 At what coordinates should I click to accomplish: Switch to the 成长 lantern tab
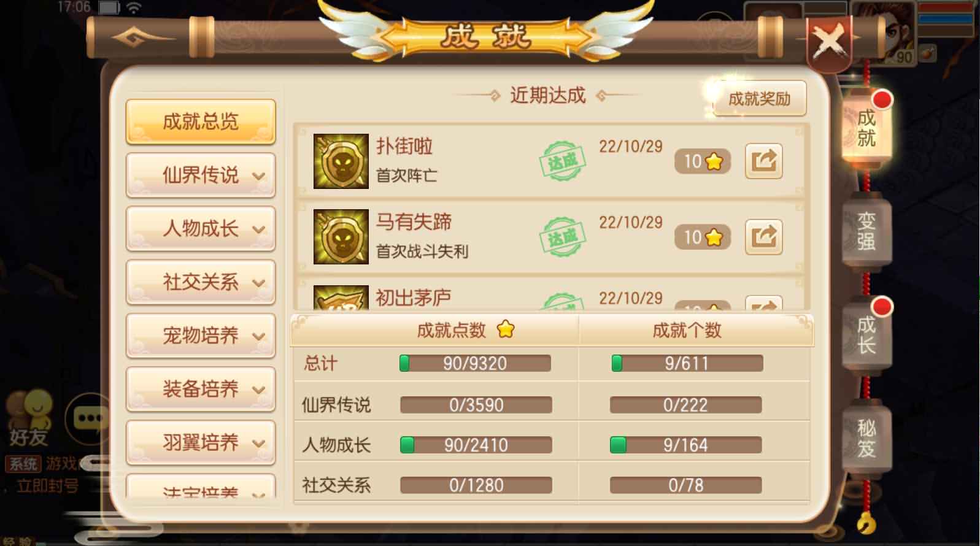click(866, 335)
